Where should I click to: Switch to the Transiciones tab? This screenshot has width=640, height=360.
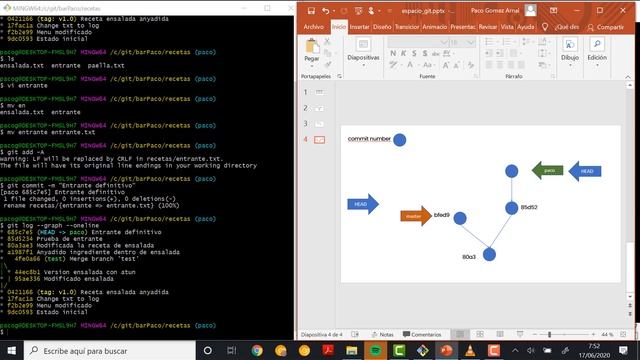(407, 27)
